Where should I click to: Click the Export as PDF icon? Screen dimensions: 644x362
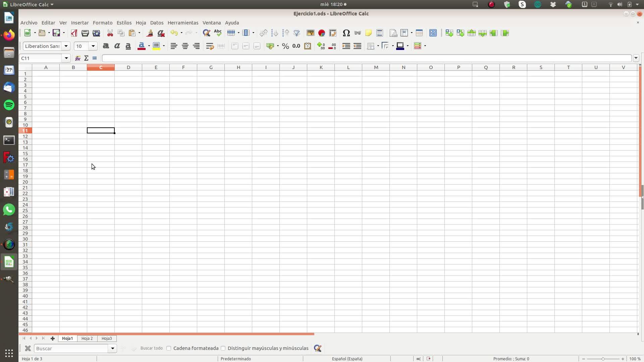74,33
